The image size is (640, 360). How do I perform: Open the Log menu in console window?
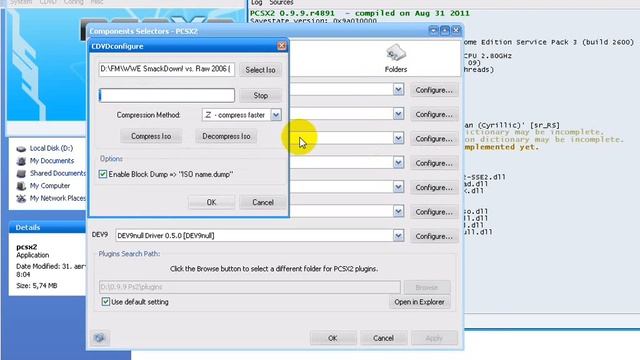(x=256, y=2)
